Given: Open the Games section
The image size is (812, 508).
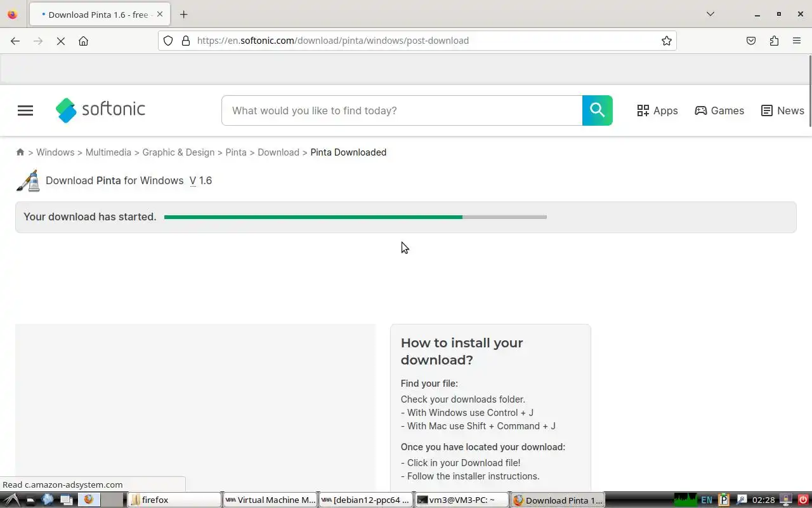Looking at the screenshot, I should (719, 110).
